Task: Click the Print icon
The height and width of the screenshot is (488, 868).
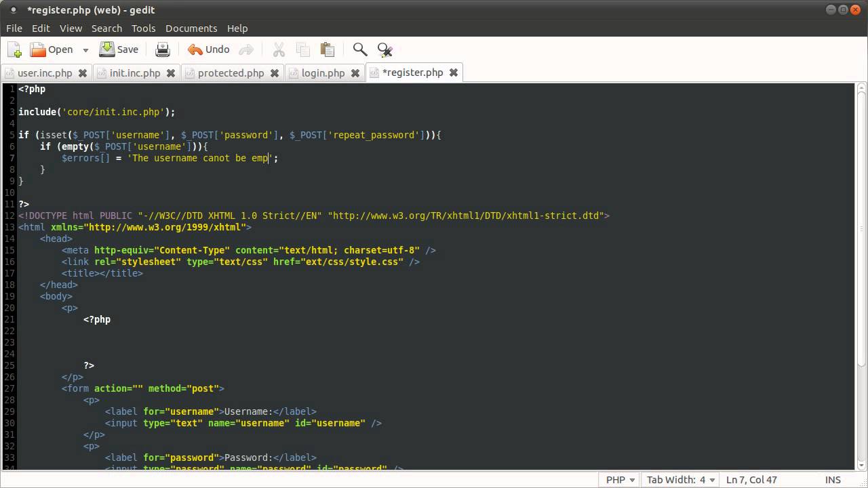Action: click(163, 49)
